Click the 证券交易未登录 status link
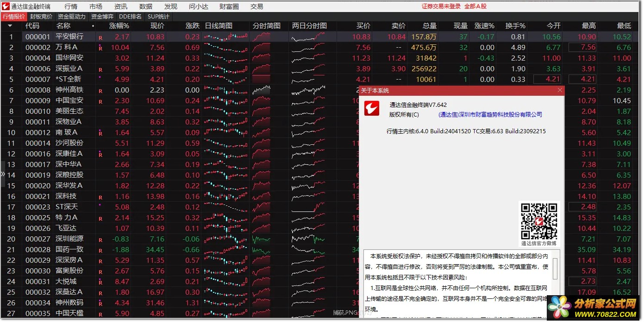 pos(441,6)
